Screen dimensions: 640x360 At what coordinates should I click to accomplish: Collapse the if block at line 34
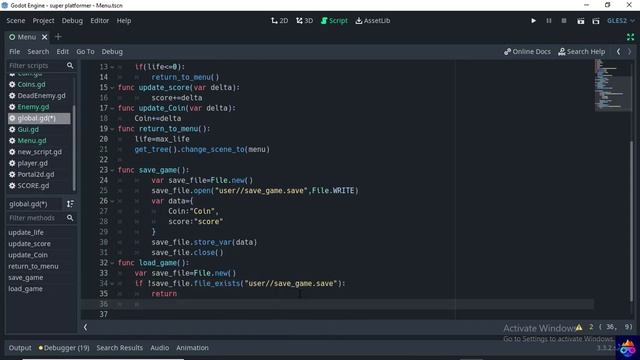click(112, 284)
